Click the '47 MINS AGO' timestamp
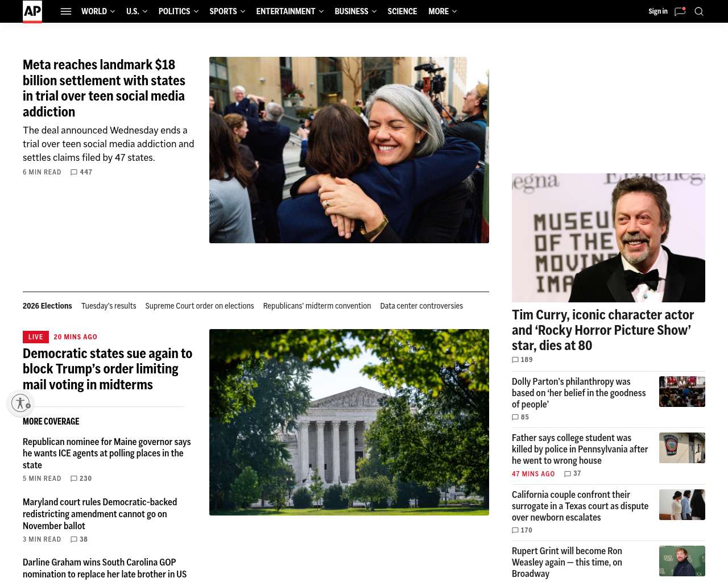Screen dimensions: 728x582 pyautogui.click(x=533, y=474)
